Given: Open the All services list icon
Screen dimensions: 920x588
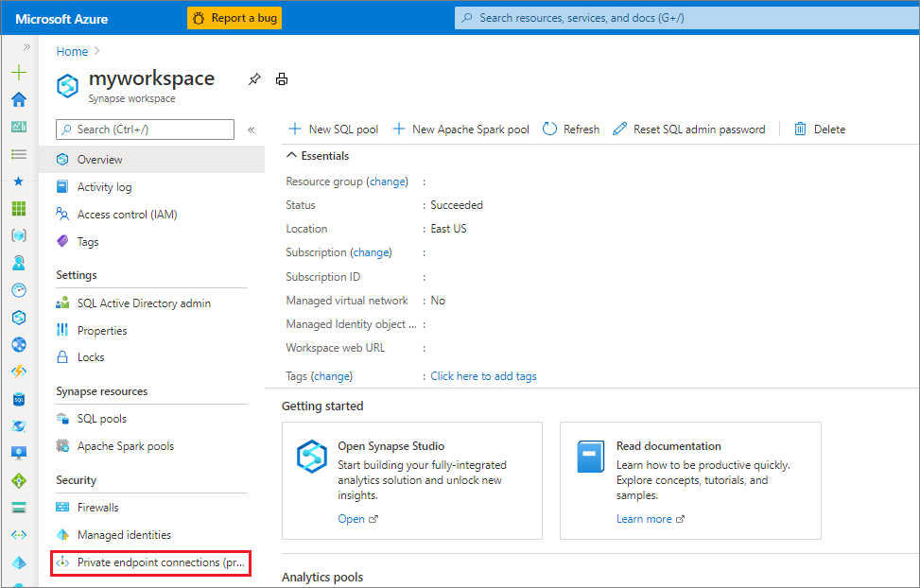Looking at the screenshot, I should [19, 153].
